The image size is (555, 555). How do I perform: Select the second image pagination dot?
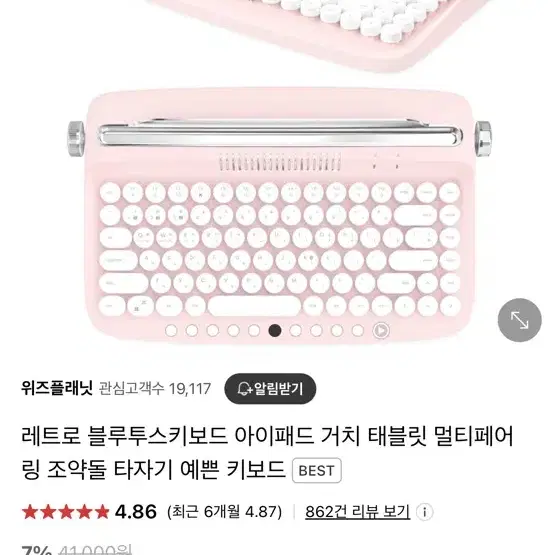(192, 331)
